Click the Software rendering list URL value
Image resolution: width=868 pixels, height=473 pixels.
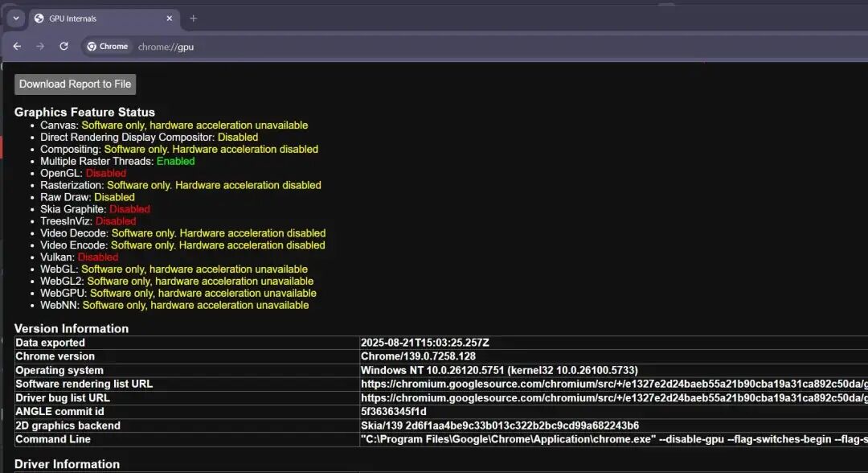pos(615,384)
